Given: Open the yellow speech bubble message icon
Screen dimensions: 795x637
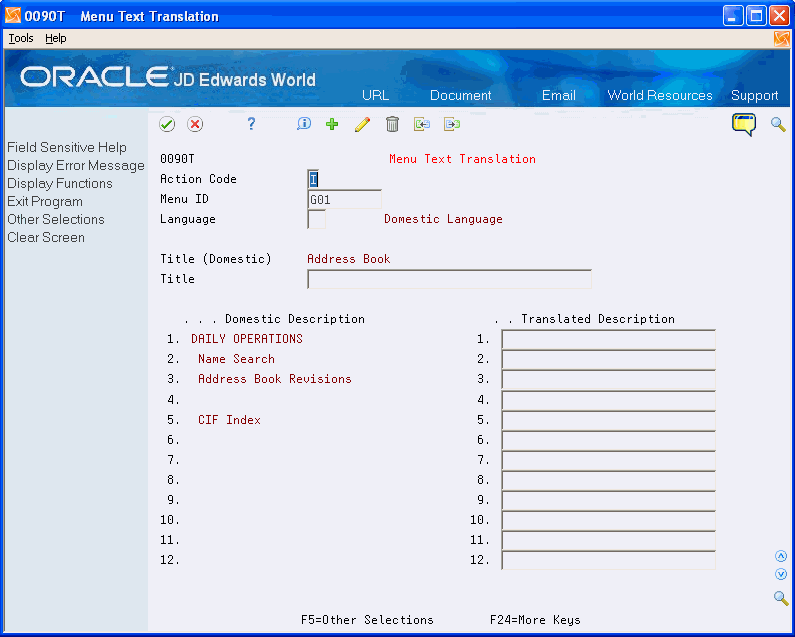Looking at the screenshot, I should click(744, 125).
